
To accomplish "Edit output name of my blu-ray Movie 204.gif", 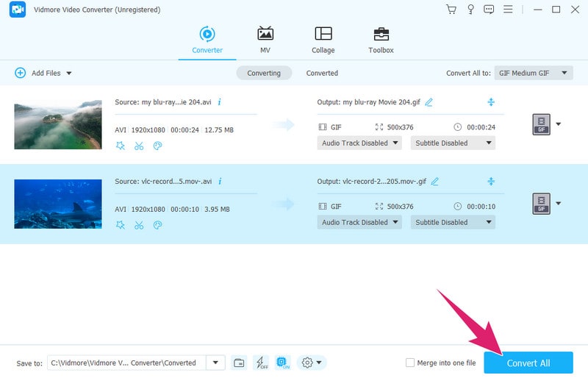I will coord(429,102).
